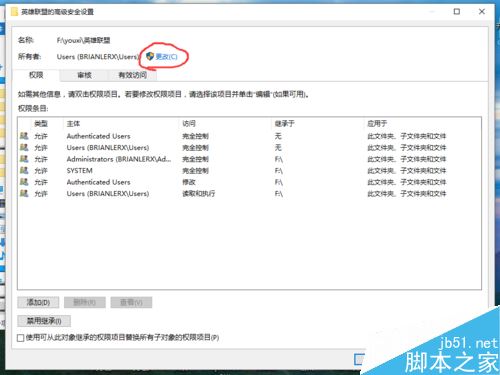Click the F:\youxi folder path text
This screenshot has height=375, width=500.
pos(83,40)
